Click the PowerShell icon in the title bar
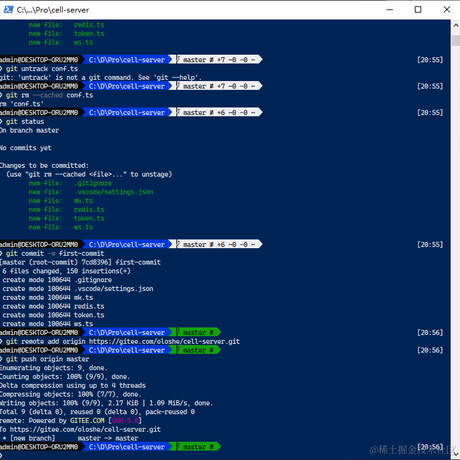Screen dimensions: 460x460 8,10
